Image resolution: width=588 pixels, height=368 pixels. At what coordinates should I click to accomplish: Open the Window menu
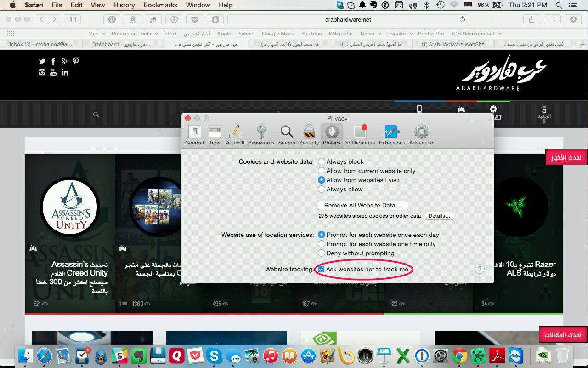(198, 5)
